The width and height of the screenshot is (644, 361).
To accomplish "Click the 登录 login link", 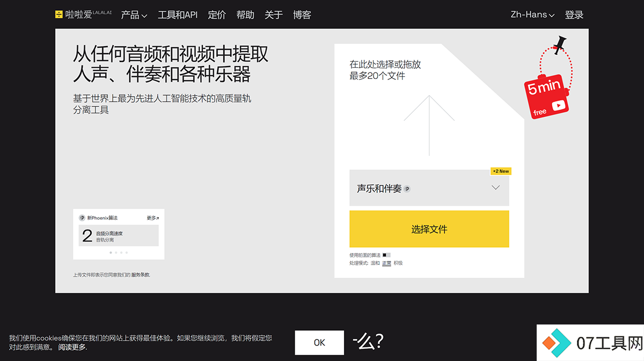I will click(x=574, y=15).
